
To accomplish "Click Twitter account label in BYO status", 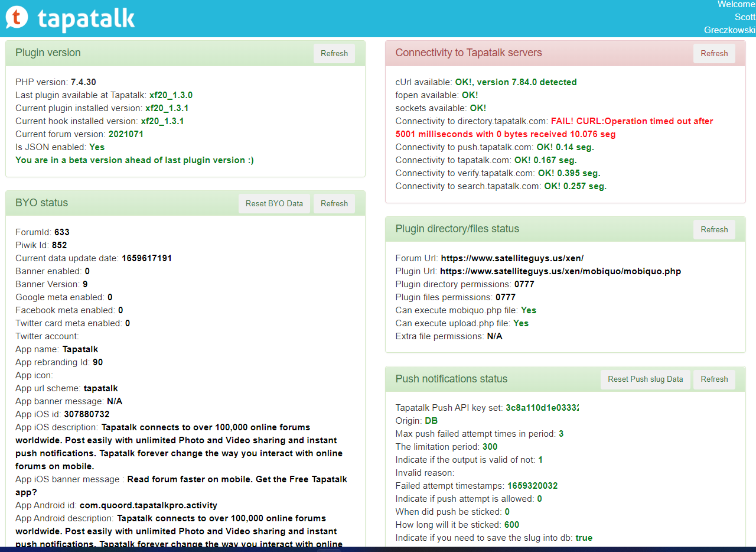I will (x=47, y=336).
